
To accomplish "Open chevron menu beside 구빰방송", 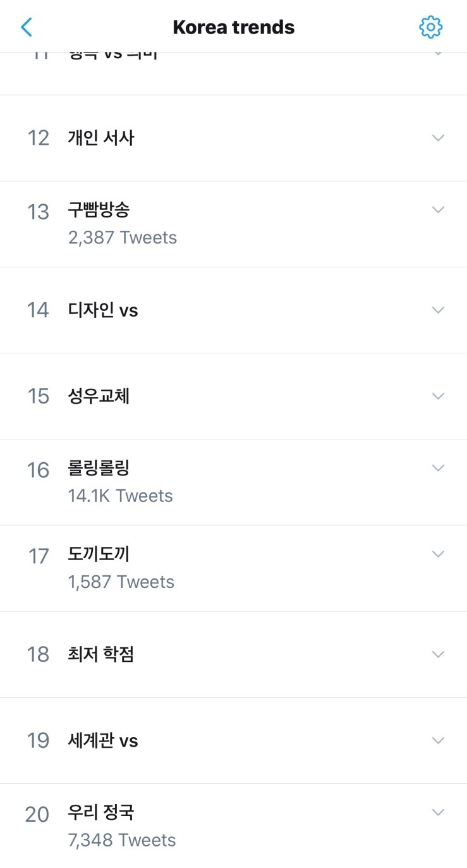I will [x=438, y=210].
